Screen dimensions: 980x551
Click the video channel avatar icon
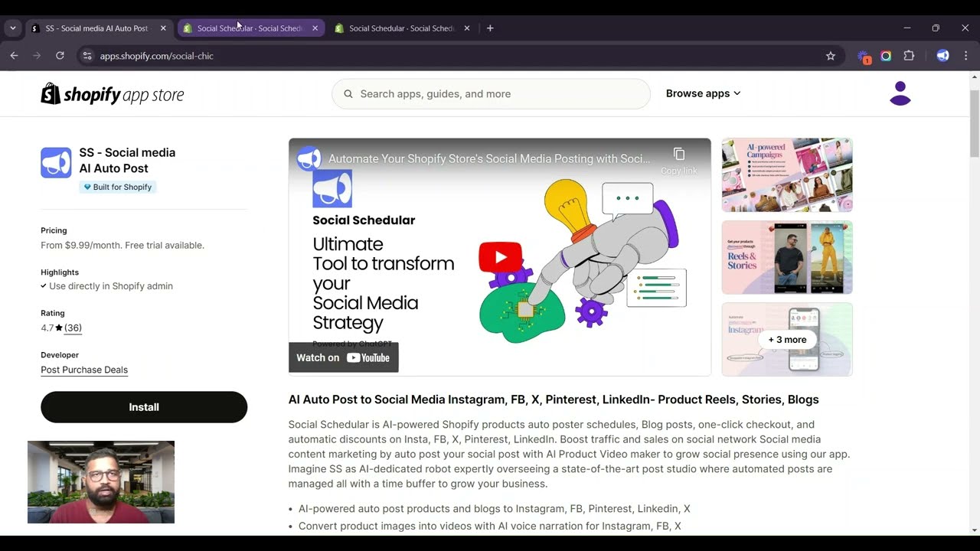pos(309,158)
